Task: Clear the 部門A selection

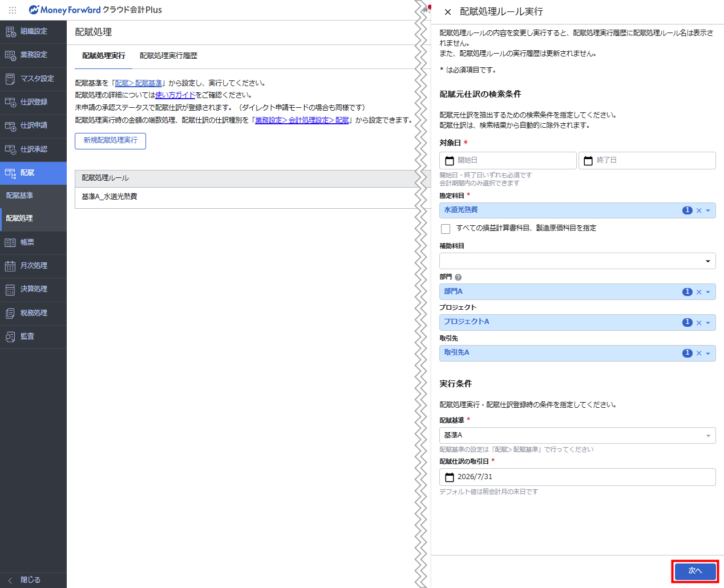Action: pyautogui.click(x=699, y=292)
